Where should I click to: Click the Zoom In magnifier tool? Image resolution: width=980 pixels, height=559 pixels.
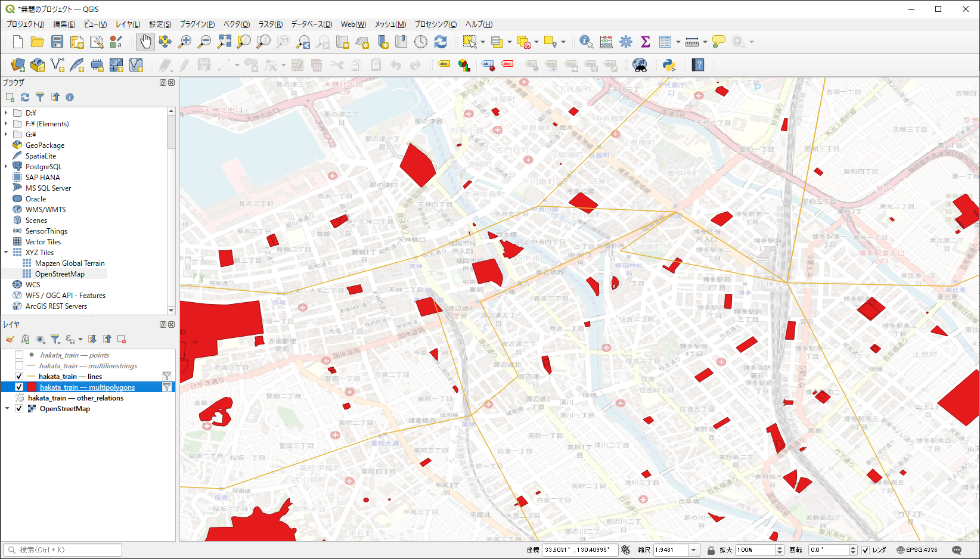185,42
